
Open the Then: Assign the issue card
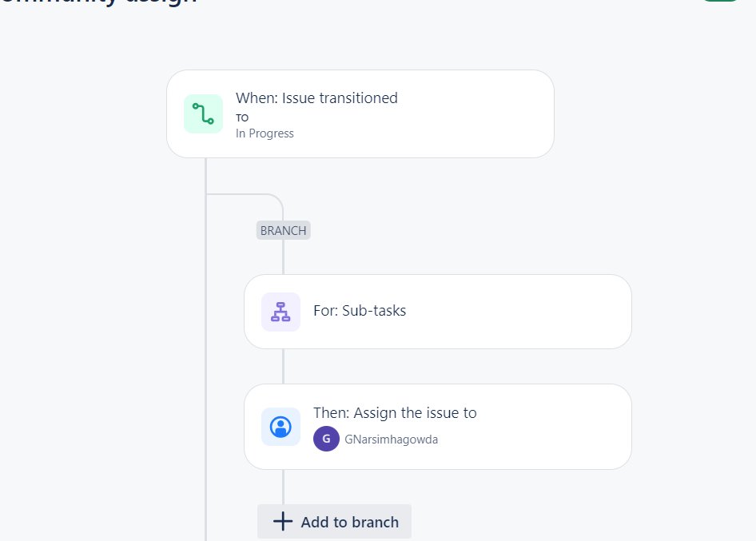(438, 427)
